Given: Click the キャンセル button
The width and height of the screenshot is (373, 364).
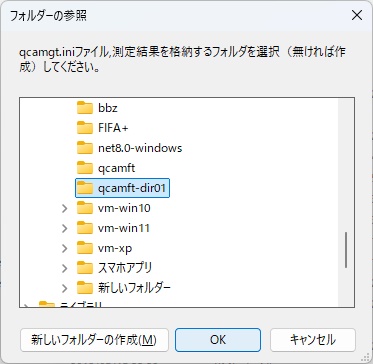Looking at the screenshot, I should click(313, 340).
